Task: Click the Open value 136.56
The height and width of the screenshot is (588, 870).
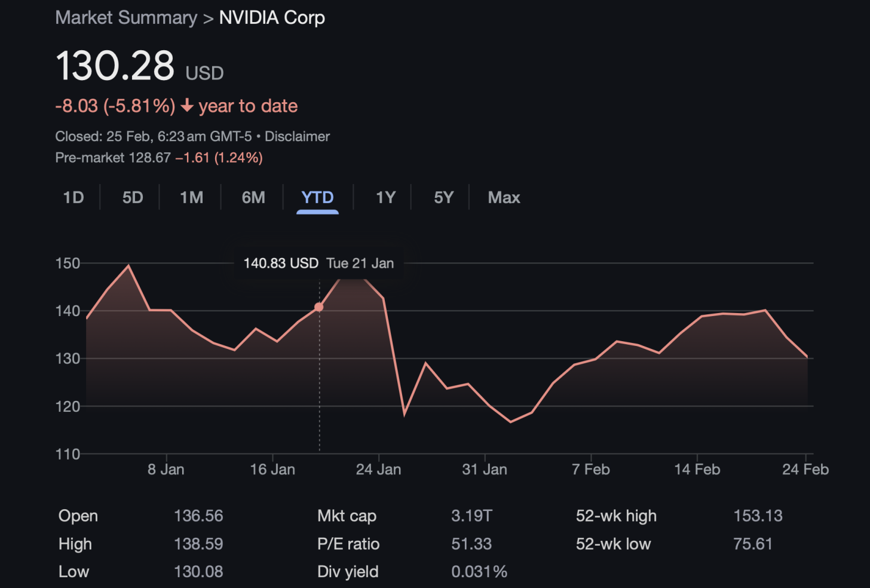Action: (198, 516)
